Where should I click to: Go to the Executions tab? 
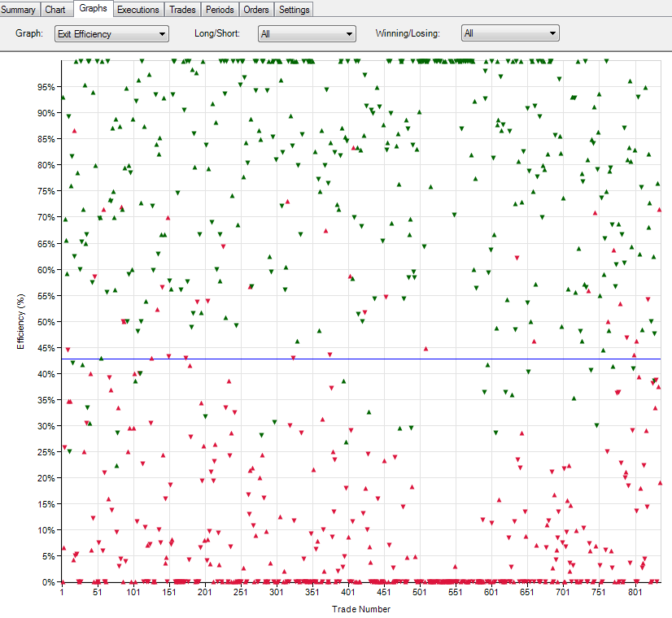(138, 10)
